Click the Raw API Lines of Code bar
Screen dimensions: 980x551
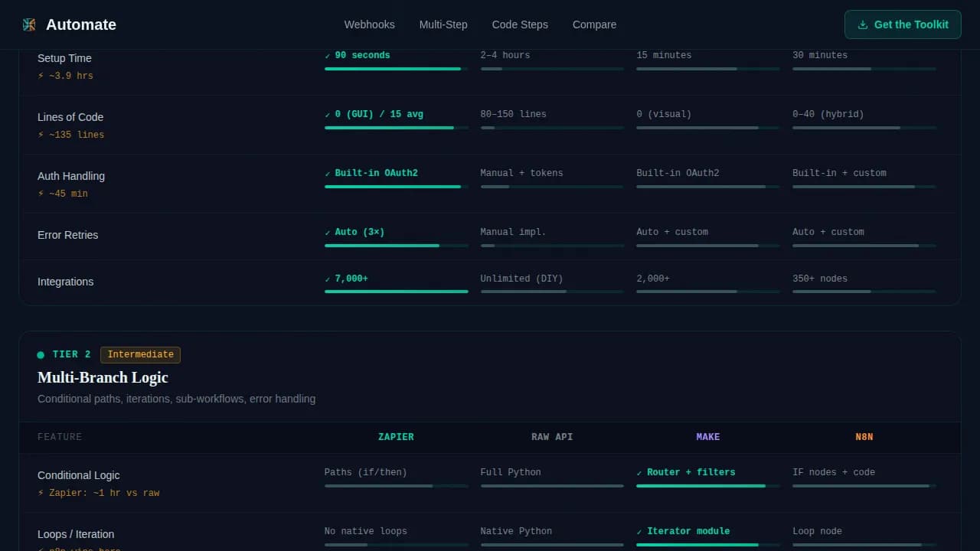(x=552, y=128)
